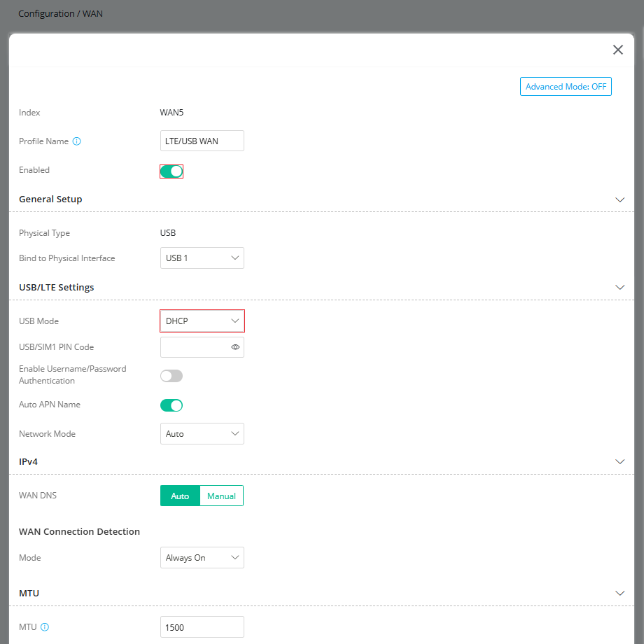Click the MTU value input field
644x644 pixels.
tap(202, 626)
